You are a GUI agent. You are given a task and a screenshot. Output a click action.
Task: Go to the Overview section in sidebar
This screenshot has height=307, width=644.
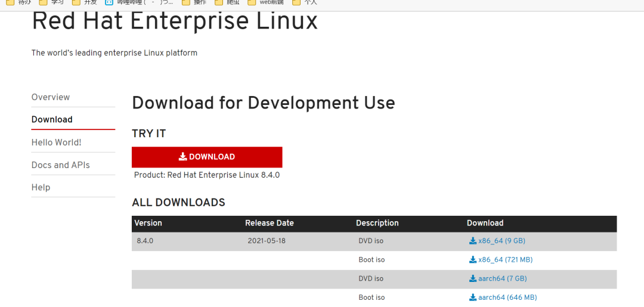click(x=51, y=97)
